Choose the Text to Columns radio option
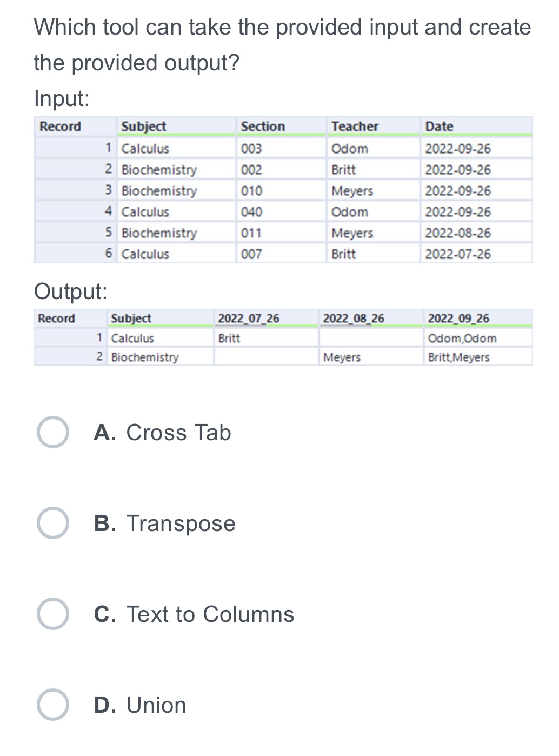559x756 pixels. point(52,614)
